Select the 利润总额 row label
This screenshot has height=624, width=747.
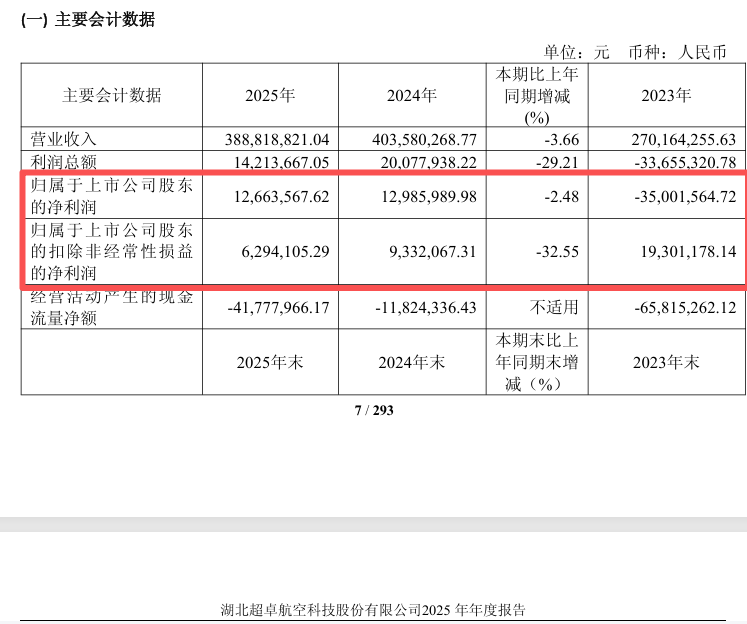[63, 162]
